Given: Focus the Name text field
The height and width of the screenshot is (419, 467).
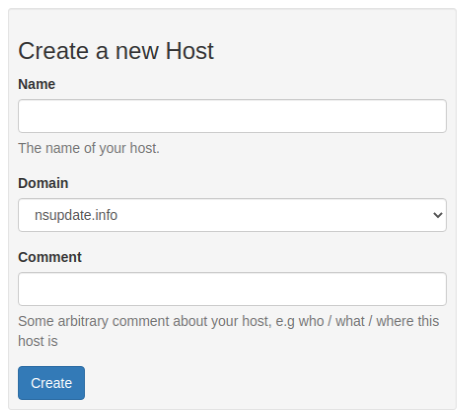Looking at the screenshot, I should tap(232, 116).
